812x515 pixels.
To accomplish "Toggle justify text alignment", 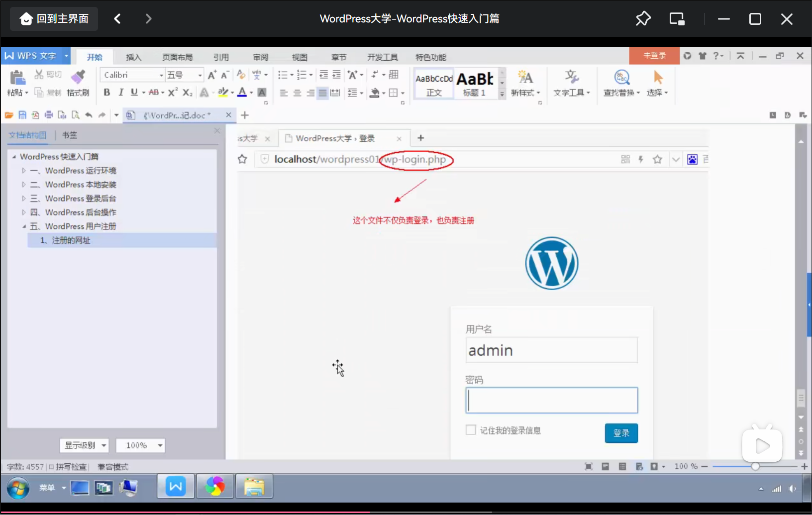I will pos(323,93).
